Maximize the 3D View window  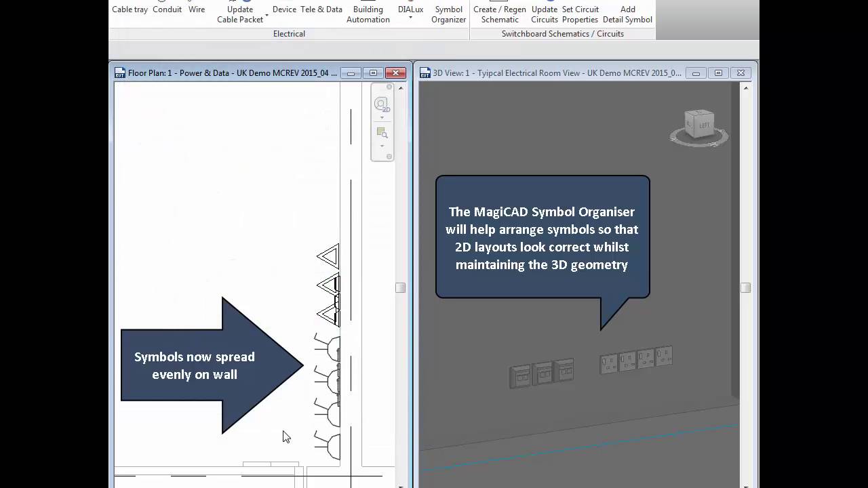[718, 73]
